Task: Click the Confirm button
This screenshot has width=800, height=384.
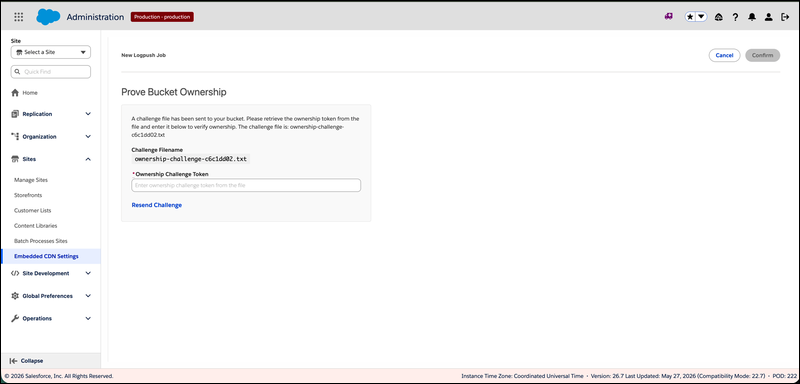Action: 762,55
